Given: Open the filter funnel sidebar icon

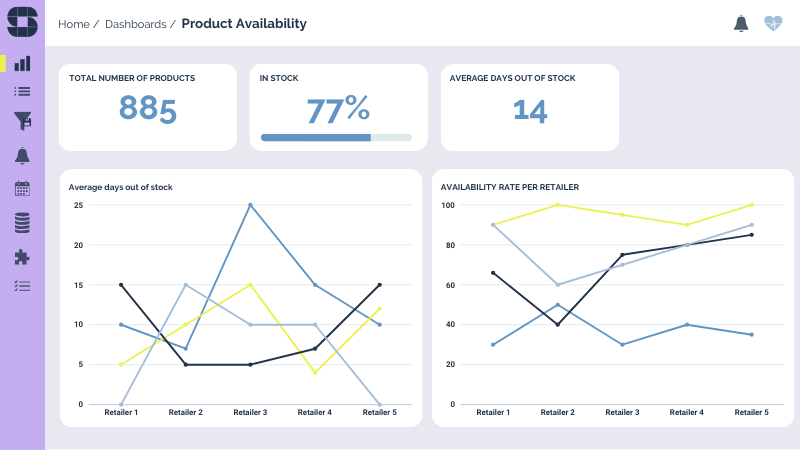Looking at the screenshot, I should (22, 121).
